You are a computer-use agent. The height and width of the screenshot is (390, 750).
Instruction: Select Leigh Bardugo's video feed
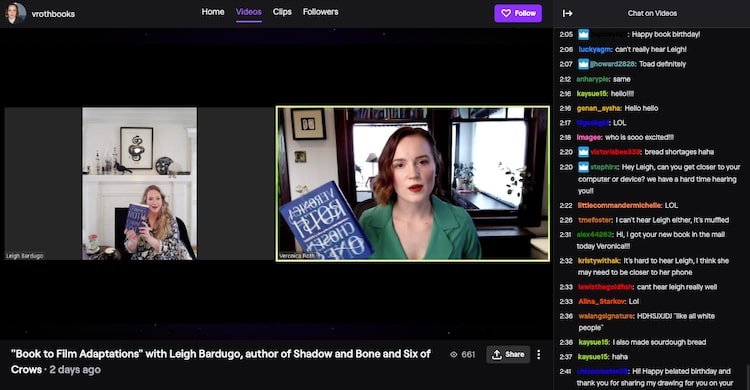pyautogui.click(x=139, y=184)
